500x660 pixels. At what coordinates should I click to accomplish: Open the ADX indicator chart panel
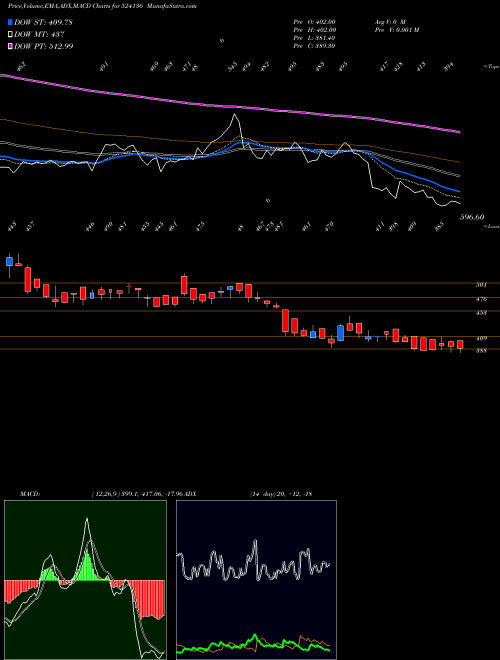click(256, 580)
